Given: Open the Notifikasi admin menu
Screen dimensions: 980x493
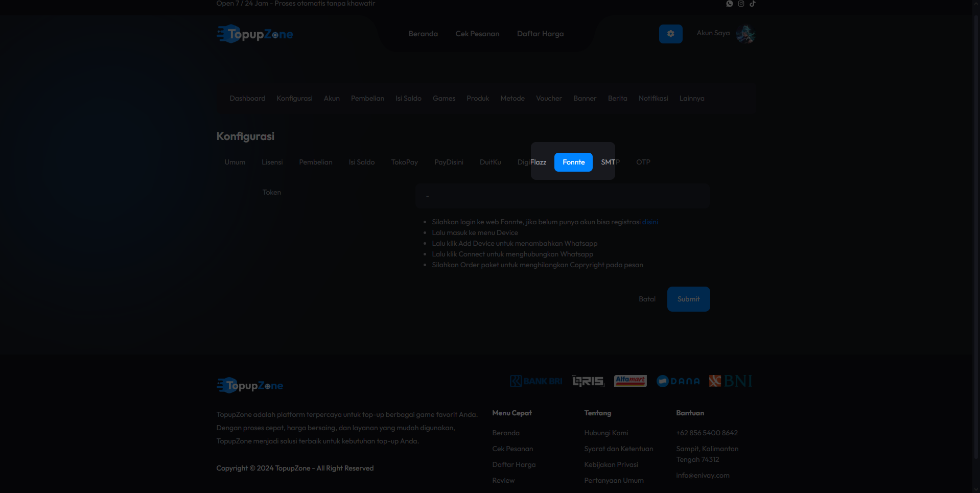Looking at the screenshot, I should pyautogui.click(x=653, y=98).
